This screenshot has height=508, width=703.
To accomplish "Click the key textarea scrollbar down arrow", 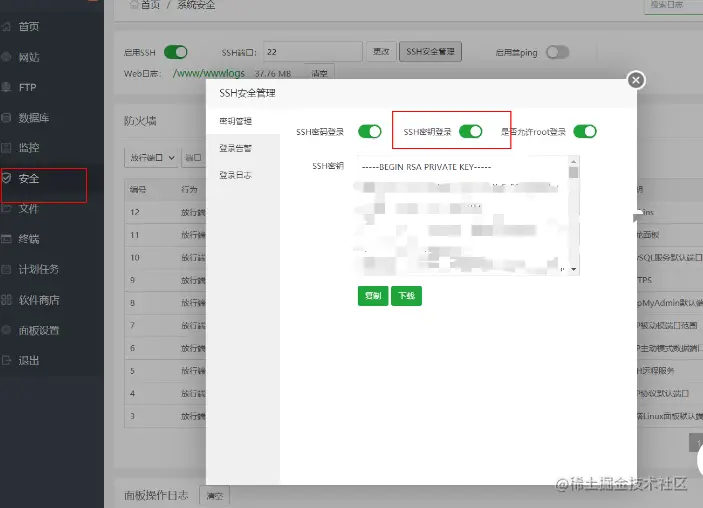I will pyautogui.click(x=573, y=269).
